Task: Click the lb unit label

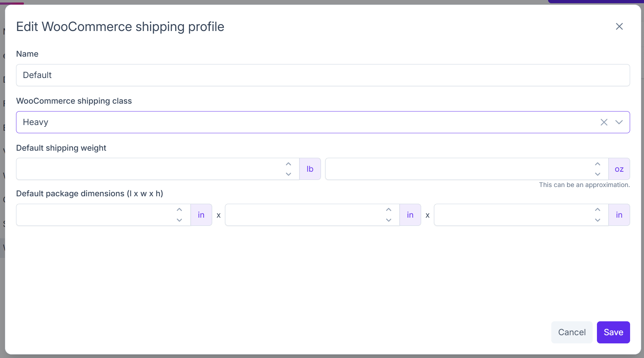Action: [310, 168]
